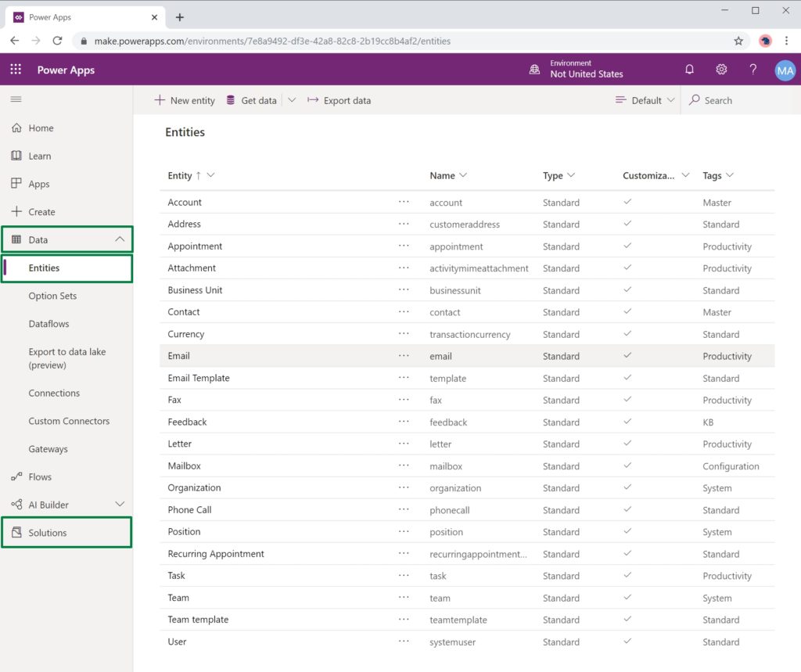Image resolution: width=801 pixels, height=672 pixels.
Task: Reload the page in browser
Action: pos(57,41)
